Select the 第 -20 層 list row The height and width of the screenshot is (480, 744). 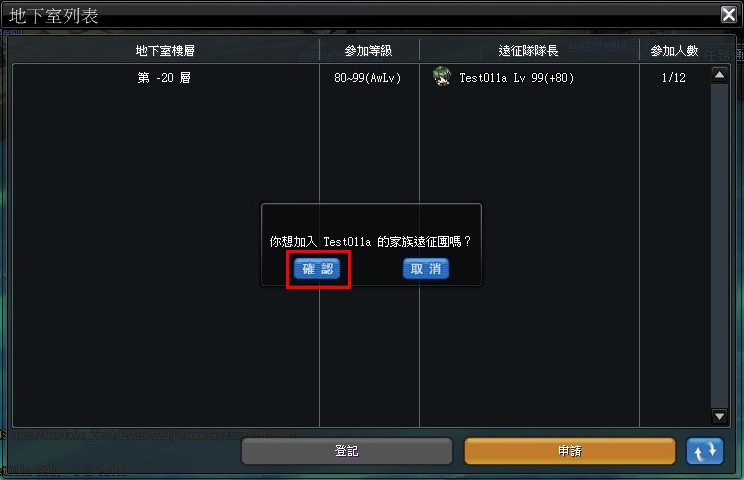click(361, 77)
